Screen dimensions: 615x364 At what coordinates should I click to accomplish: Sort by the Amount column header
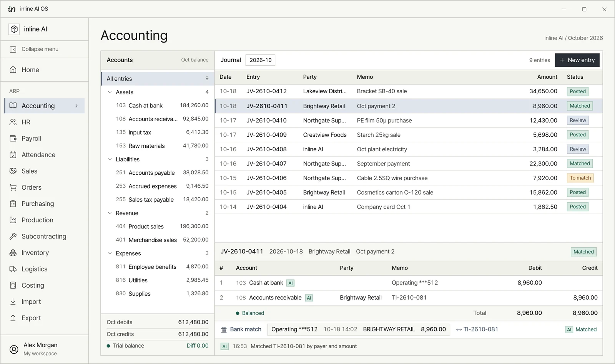547,77
